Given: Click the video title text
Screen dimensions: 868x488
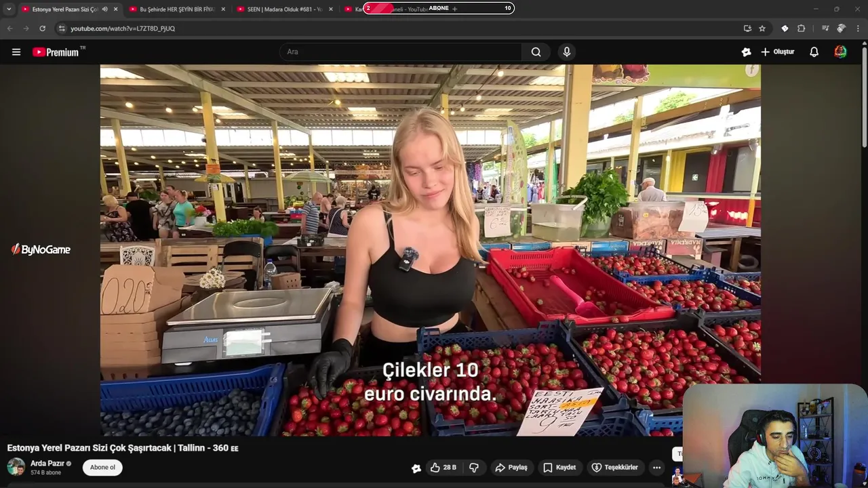Looking at the screenshot, I should [123, 448].
